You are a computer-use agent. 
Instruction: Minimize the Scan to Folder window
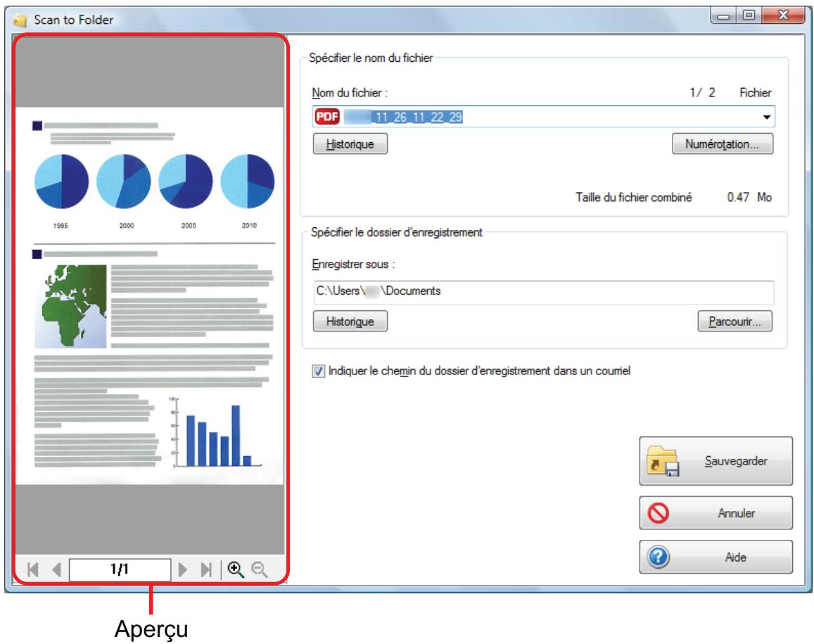point(723,15)
